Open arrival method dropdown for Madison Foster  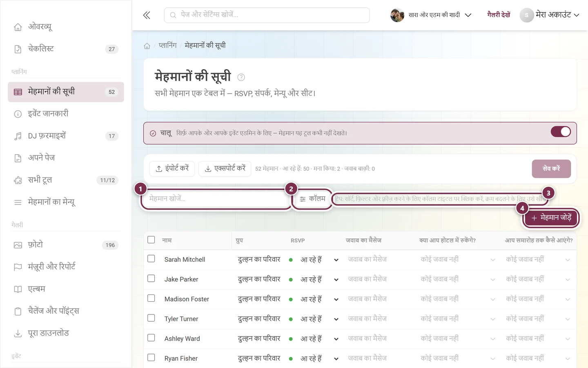tap(538, 299)
